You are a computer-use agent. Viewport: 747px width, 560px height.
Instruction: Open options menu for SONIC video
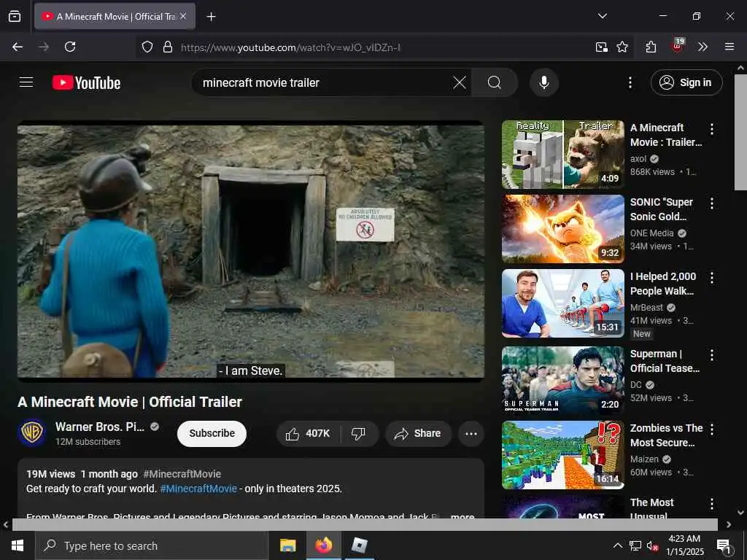tap(711, 203)
